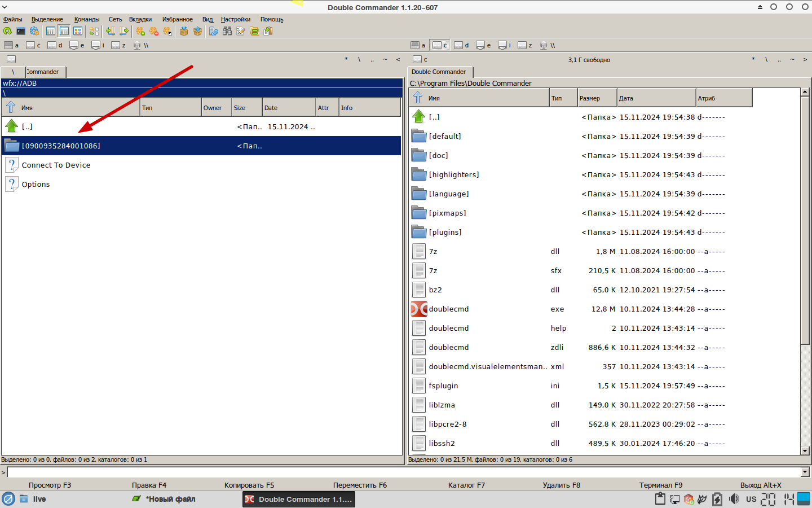The image size is (812, 508).
Task: Click the green Refresh toolbar icon
Action: click(x=7, y=31)
